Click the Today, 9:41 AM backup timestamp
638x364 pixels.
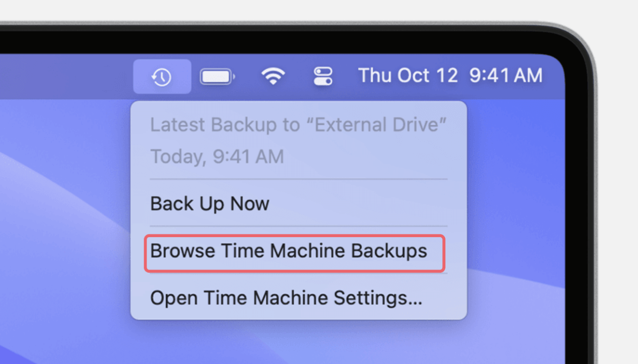click(x=217, y=156)
